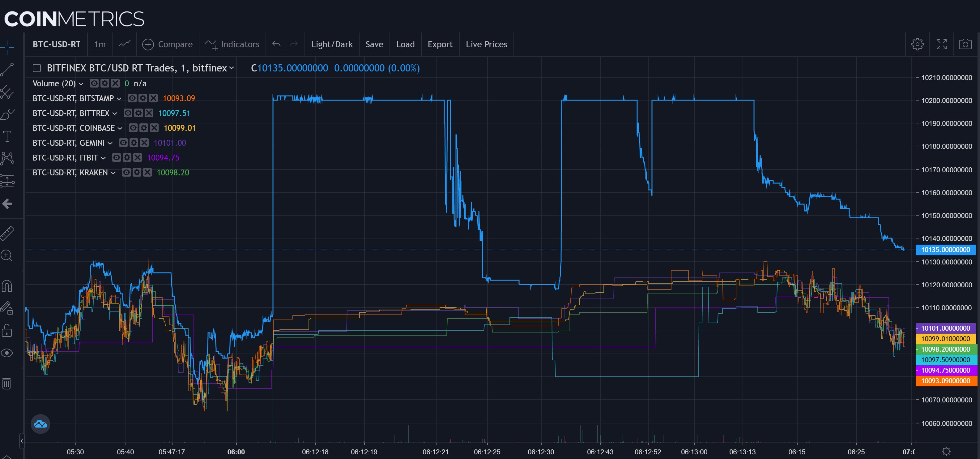Open settings for the KRAKEN series

(x=137, y=172)
